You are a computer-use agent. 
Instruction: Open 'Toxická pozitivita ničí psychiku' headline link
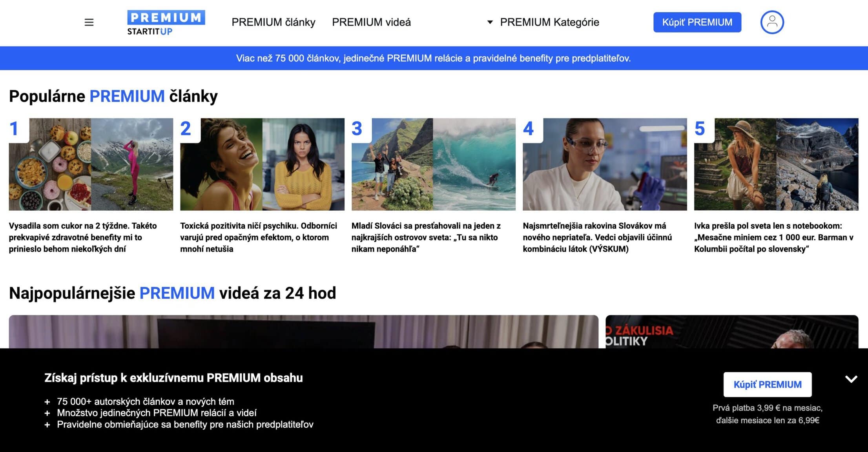coord(258,237)
